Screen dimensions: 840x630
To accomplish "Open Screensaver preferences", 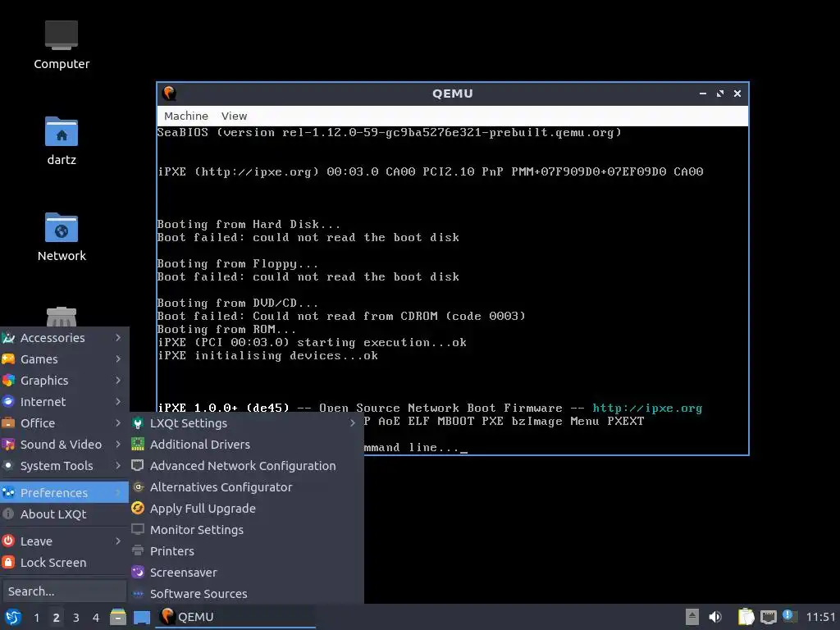I will pos(246,573).
